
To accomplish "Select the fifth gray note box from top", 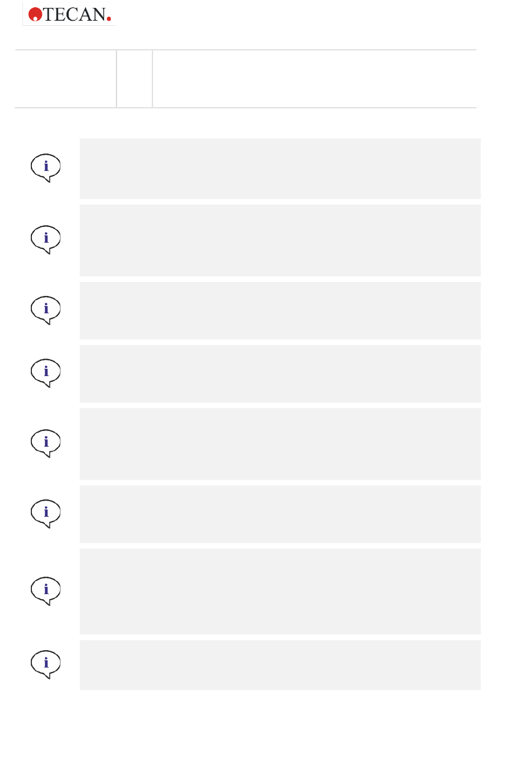I will (280, 444).
